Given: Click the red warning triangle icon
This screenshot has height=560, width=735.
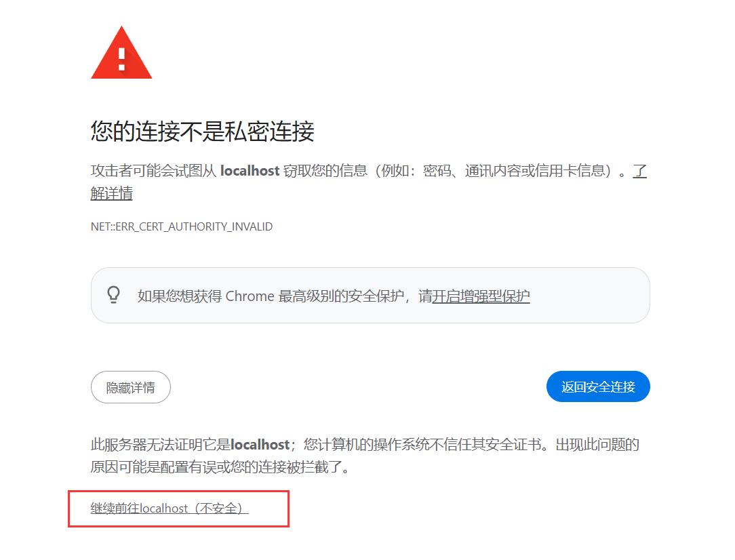Looking at the screenshot, I should click(x=121, y=53).
